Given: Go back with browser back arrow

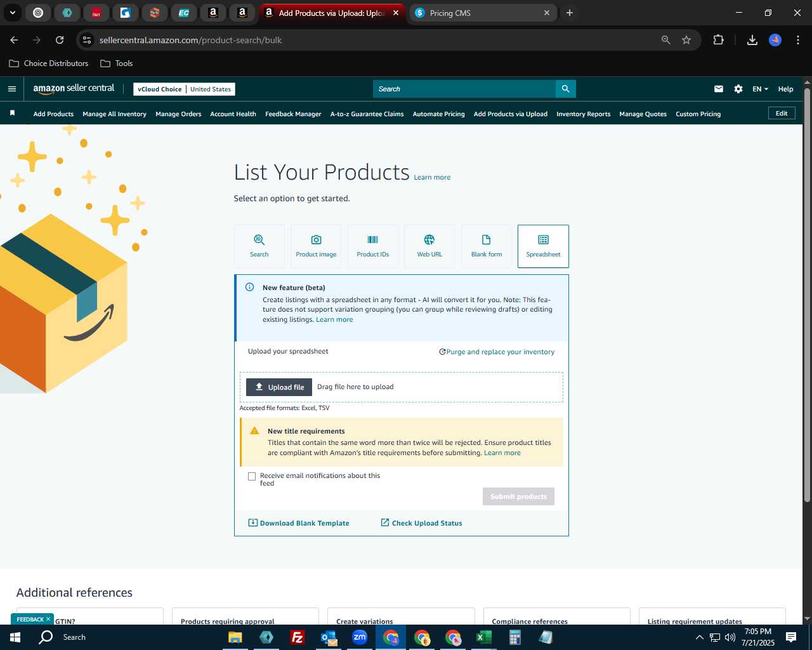Looking at the screenshot, I should coord(14,40).
